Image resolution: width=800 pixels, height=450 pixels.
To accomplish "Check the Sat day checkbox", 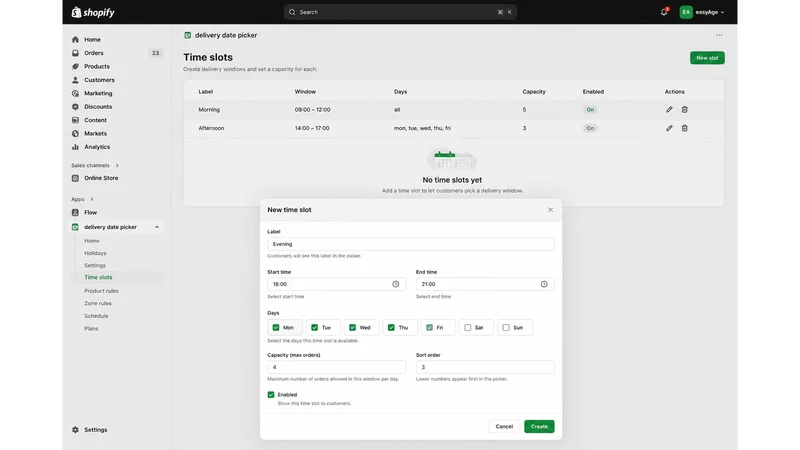I will [x=468, y=328].
